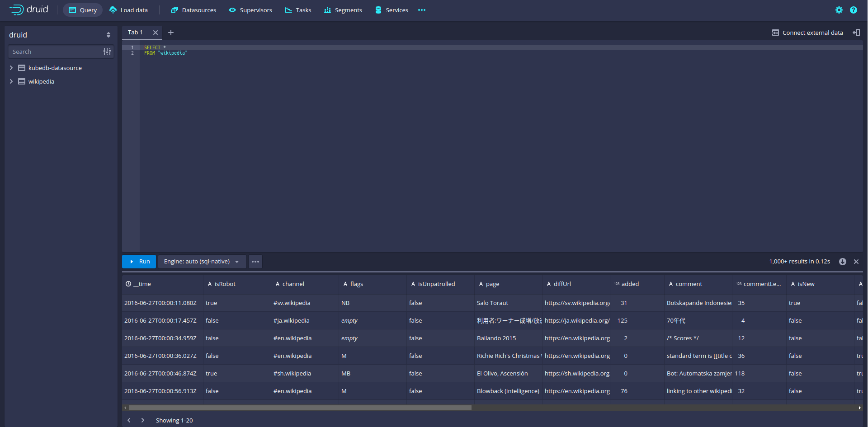Run the SQL query
This screenshot has height=427, width=868.
[139, 262]
